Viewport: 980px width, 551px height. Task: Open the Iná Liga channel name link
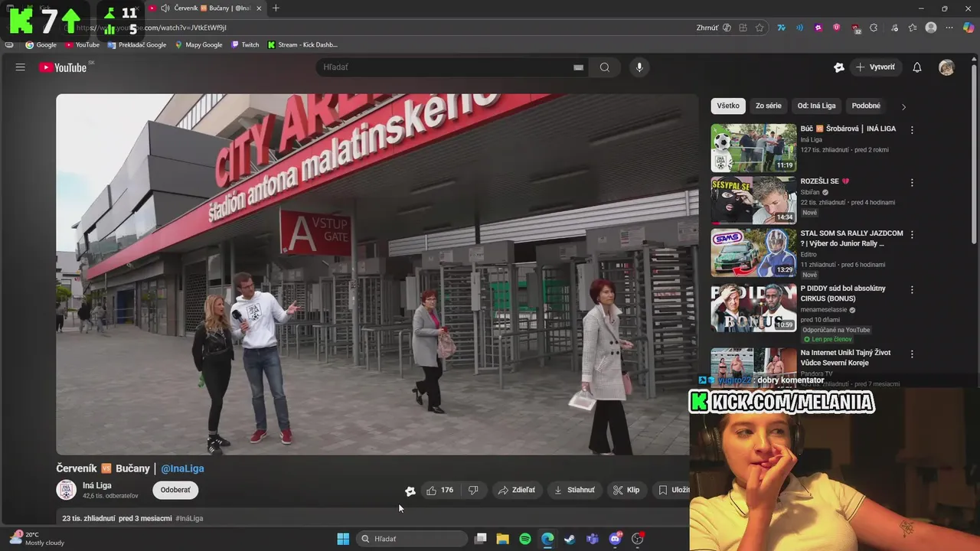click(97, 485)
